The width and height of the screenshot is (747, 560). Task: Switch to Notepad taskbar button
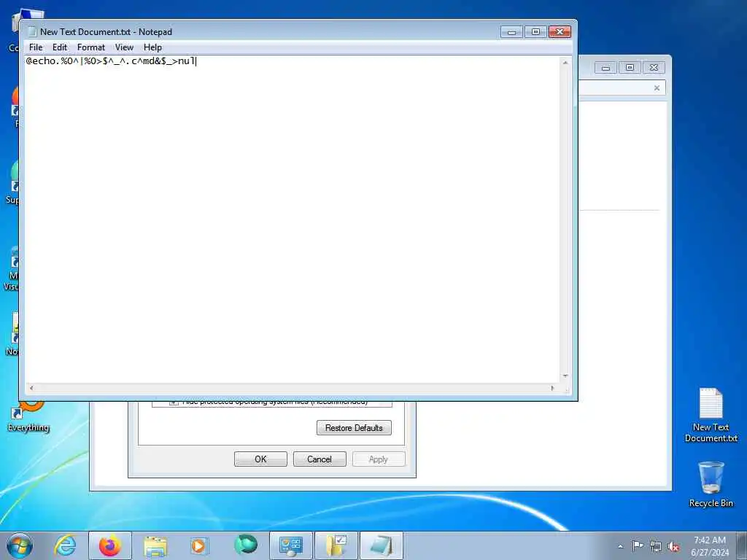tap(382, 545)
